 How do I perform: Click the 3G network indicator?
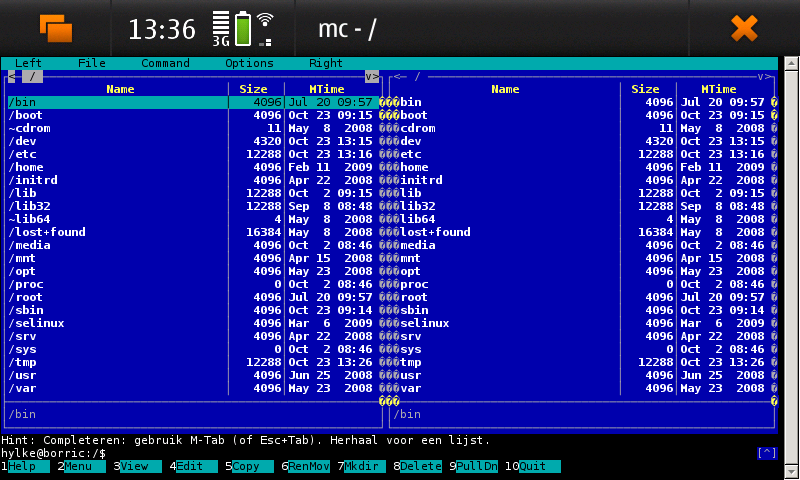221,29
